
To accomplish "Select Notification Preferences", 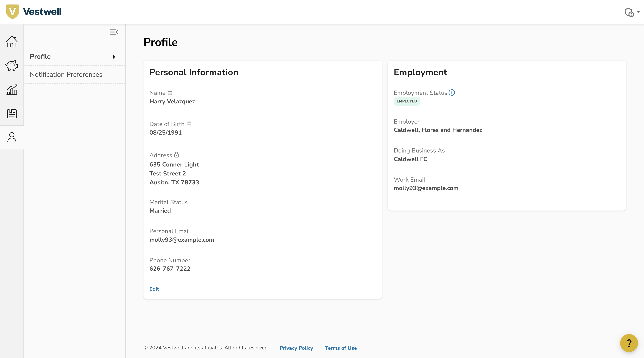I will tap(66, 74).
